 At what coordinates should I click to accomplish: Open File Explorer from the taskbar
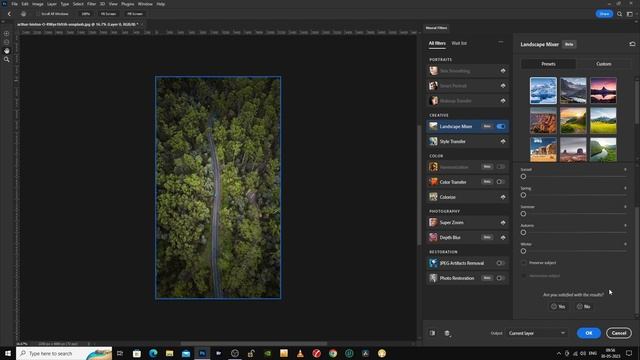click(x=169, y=353)
